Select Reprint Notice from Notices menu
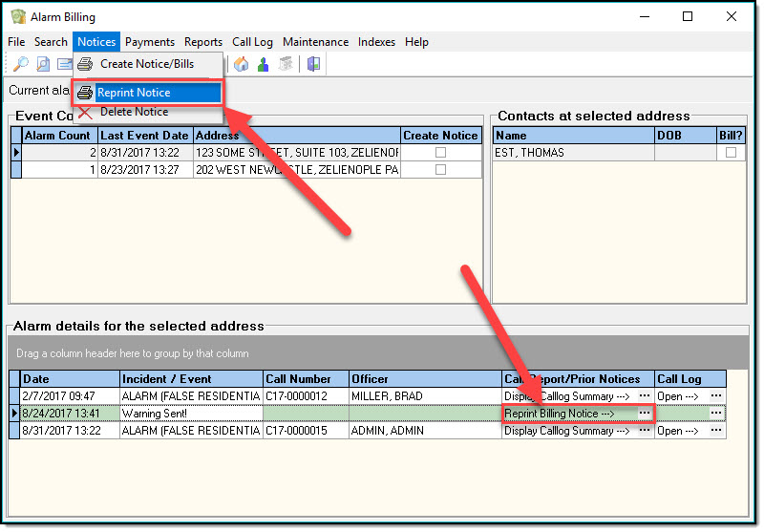The height and width of the screenshot is (532, 764). pos(134,93)
